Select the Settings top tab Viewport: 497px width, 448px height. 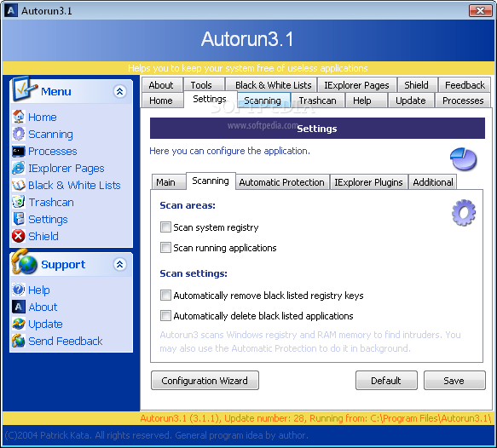point(210,99)
